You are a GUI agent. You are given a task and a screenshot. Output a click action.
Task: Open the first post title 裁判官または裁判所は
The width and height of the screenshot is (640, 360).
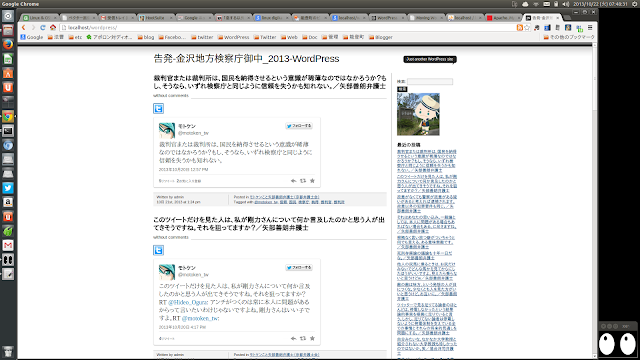(x=270, y=82)
